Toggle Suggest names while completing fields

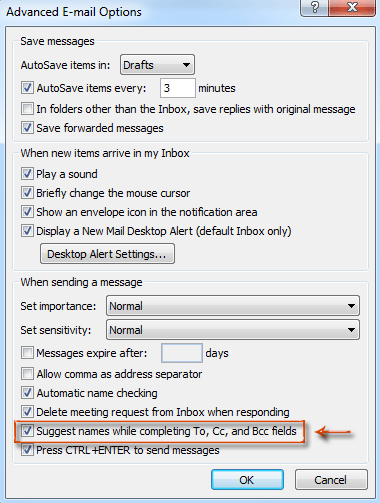(x=27, y=431)
